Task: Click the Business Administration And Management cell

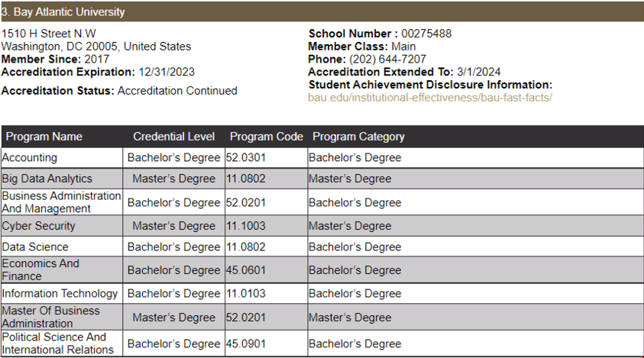Action: (61, 202)
